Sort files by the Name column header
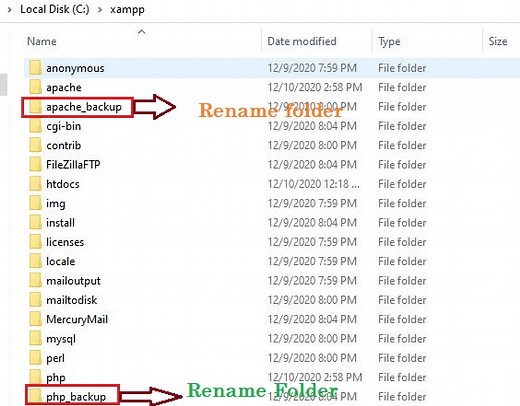This screenshot has width=520, height=406. [42, 41]
